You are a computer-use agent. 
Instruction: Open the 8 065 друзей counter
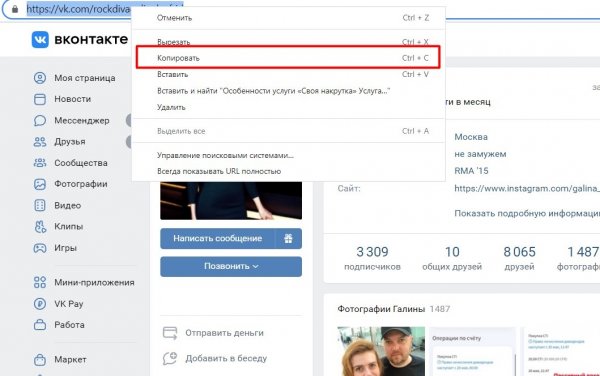[519, 258]
